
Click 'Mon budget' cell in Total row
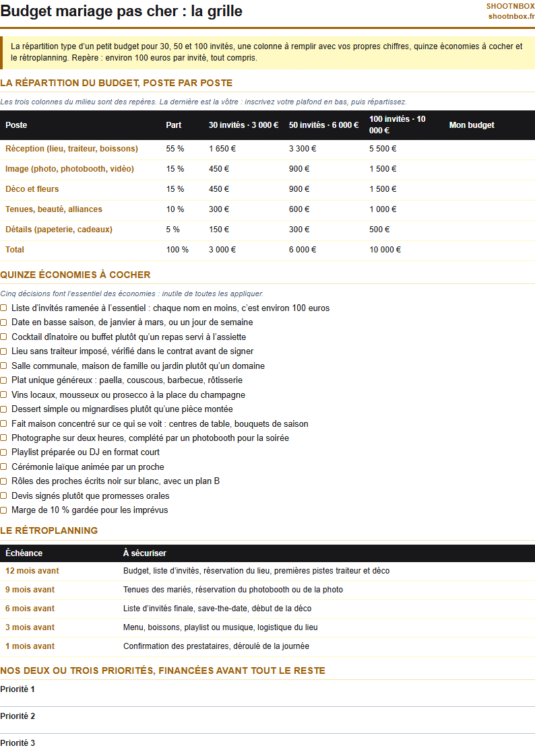[489, 250]
